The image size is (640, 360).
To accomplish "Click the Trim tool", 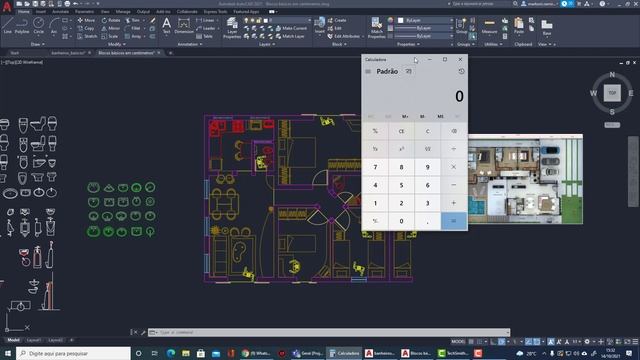I will tap(132, 20).
